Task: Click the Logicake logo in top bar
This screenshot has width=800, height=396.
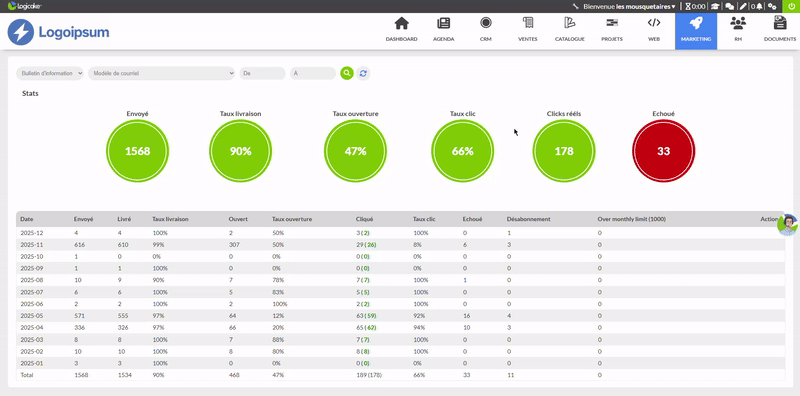Action: click(x=24, y=6)
